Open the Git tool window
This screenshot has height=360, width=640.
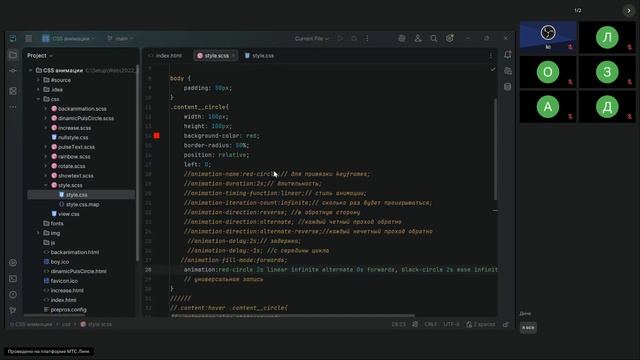[13, 311]
